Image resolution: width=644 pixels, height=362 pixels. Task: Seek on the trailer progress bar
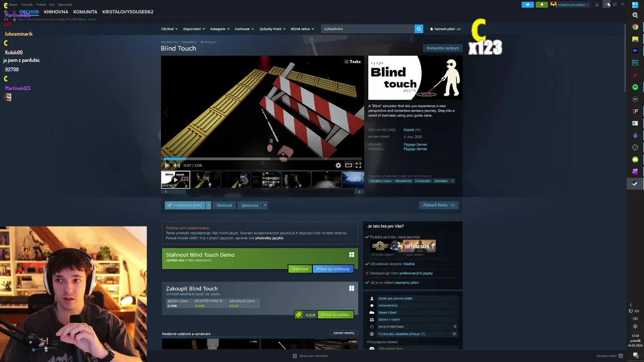262,159
